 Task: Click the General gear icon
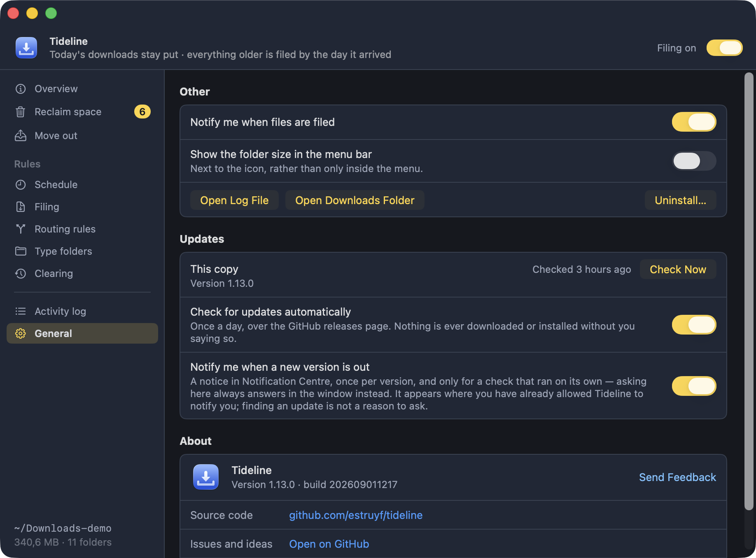click(21, 334)
